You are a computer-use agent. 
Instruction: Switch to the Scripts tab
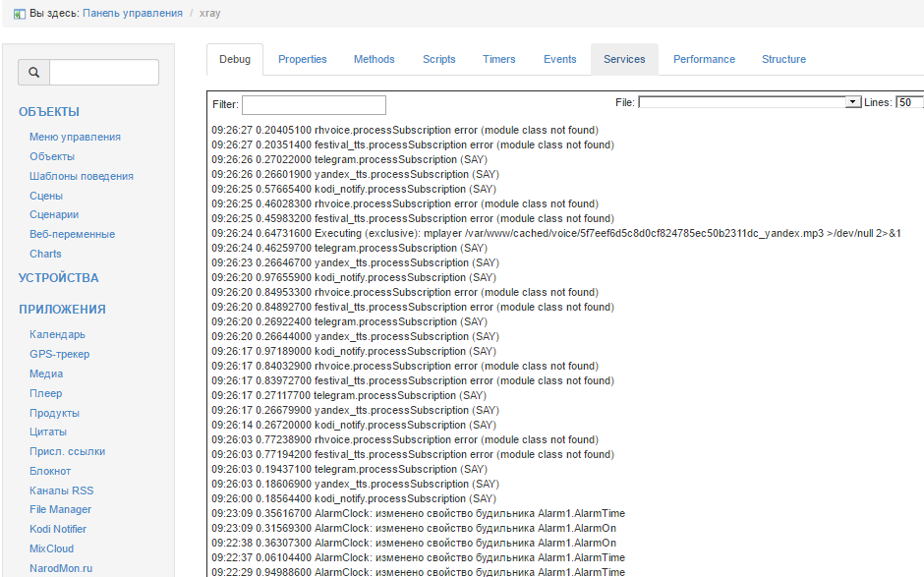click(438, 59)
